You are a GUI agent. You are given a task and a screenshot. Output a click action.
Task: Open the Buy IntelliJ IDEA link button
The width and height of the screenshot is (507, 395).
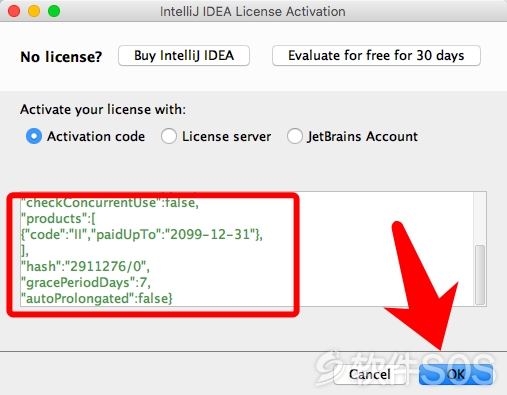(184, 56)
